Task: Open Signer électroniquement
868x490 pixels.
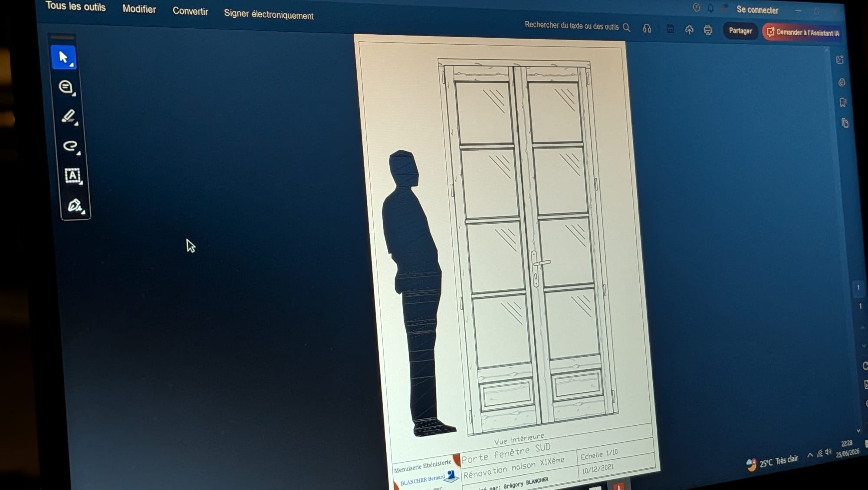Action: [x=269, y=14]
